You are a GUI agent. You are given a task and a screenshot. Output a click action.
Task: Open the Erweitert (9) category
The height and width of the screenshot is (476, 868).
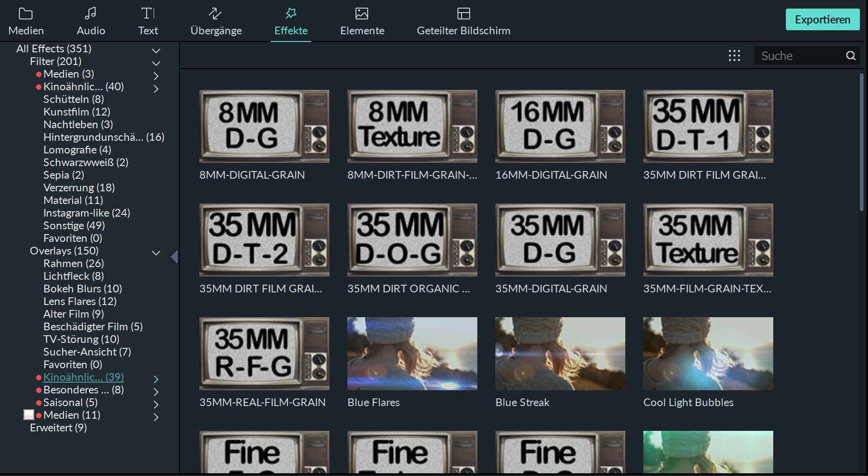click(x=58, y=427)
